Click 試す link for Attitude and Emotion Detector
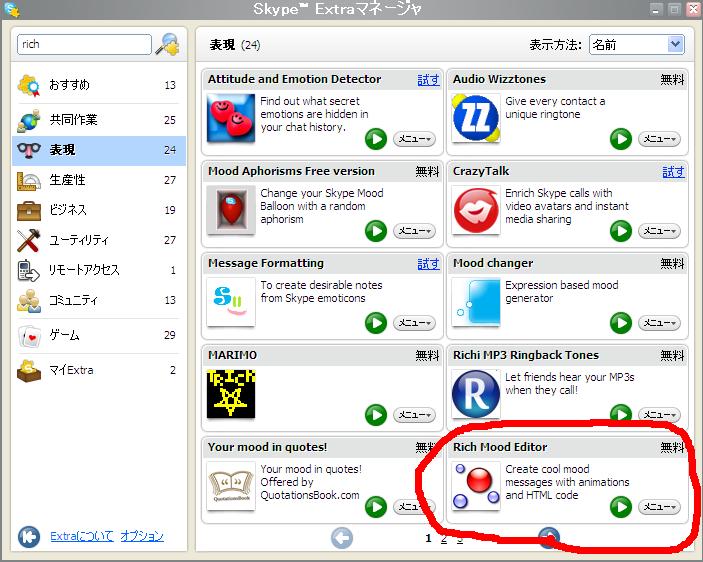The height and width of the screenshot is (562, 703). 428,80
